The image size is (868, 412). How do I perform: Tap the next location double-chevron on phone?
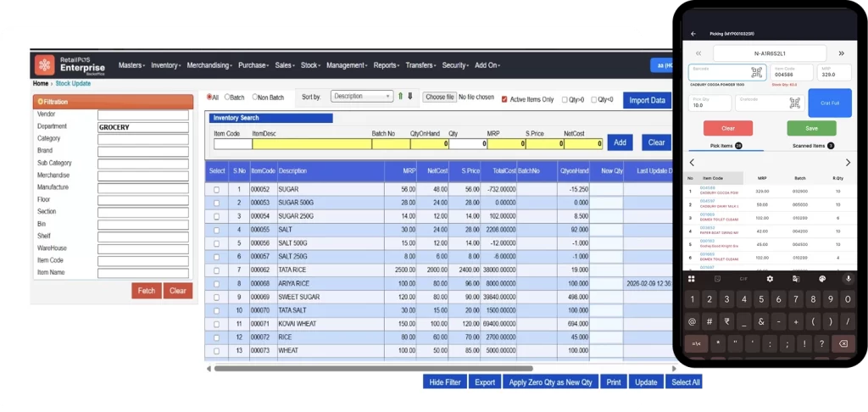[842, 53]
